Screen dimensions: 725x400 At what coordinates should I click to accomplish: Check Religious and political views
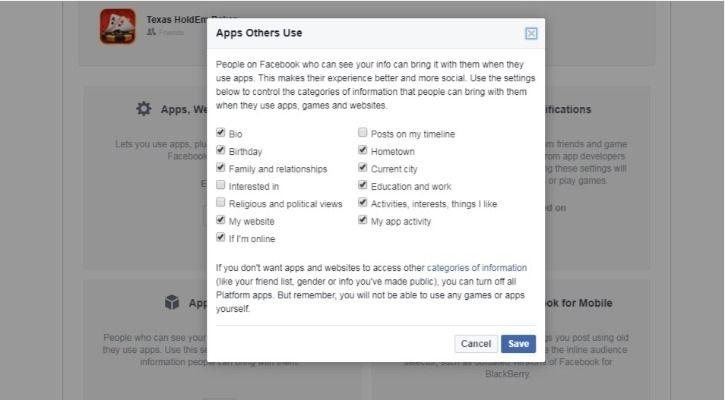click(221, 203)
